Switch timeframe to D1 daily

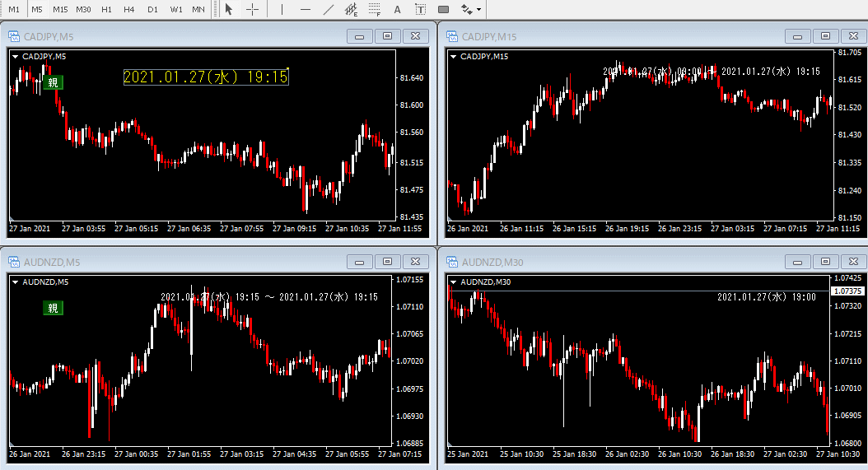coord(152,9)
